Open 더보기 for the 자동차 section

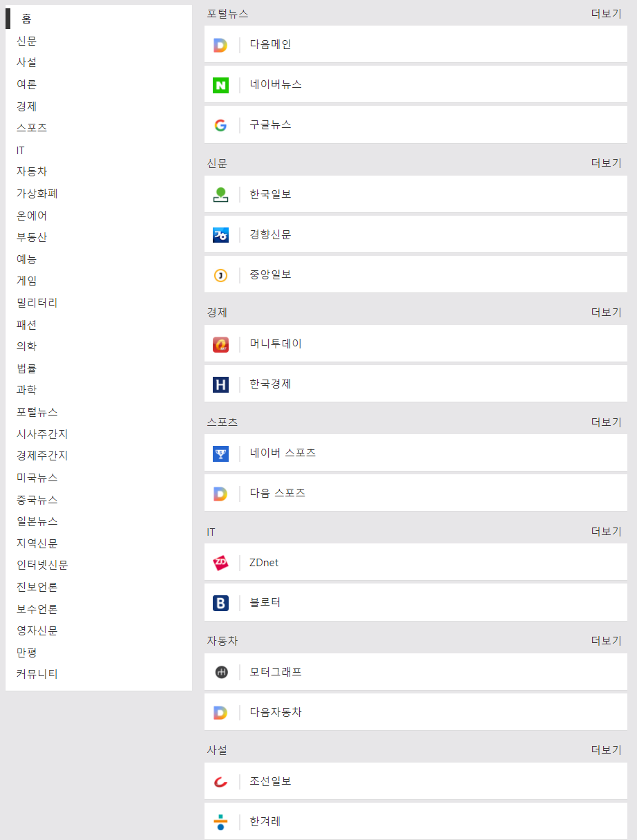(x=606, y=641)
